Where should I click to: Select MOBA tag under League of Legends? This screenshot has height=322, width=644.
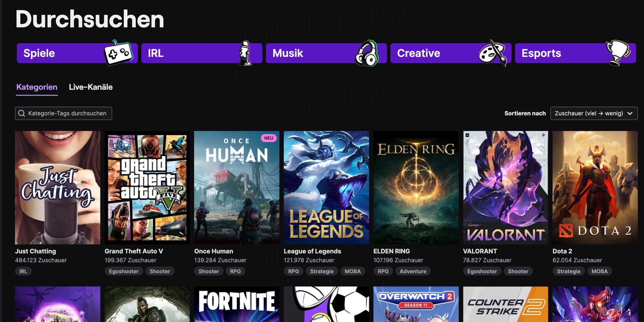point(353,271)
